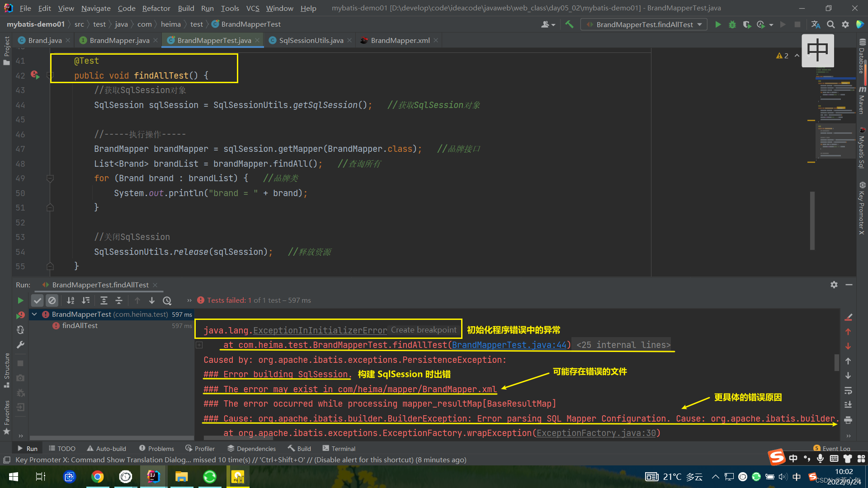Open test history clock icon

(x=167, y=300)
